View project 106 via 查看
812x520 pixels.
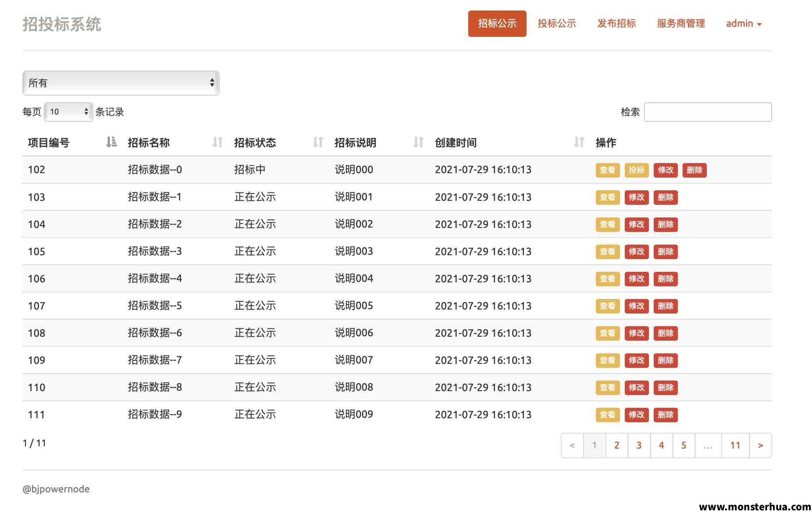point(607,279)
